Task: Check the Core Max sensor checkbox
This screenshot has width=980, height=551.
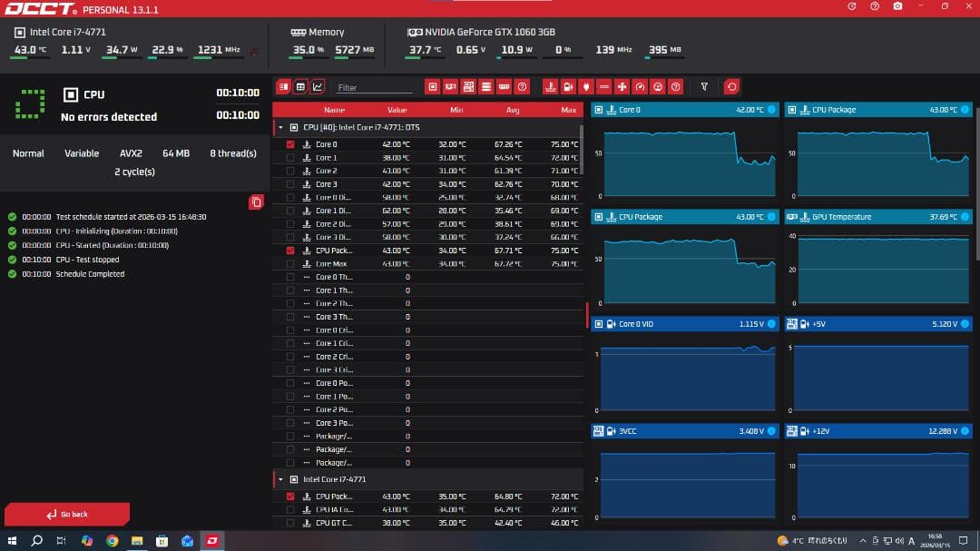Action: pos(290,264)
